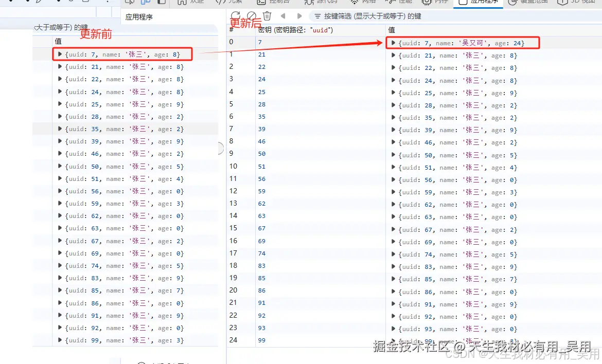Go to the previous page arrow

[283, 16]
